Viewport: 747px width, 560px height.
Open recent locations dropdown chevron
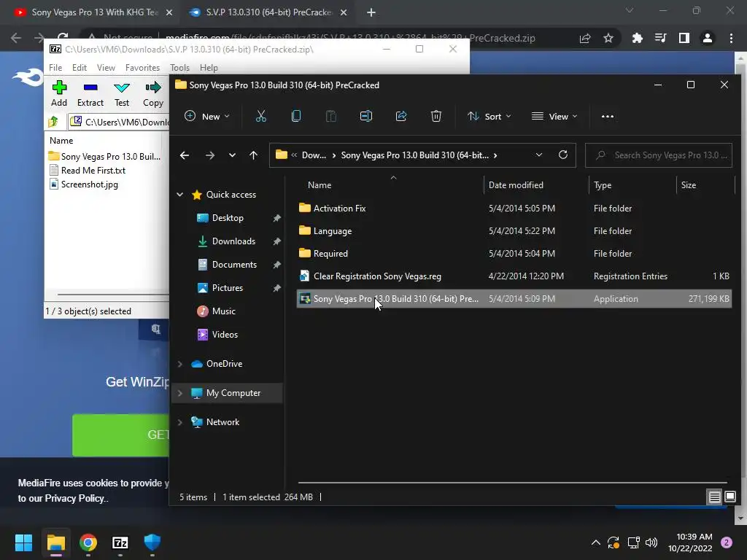tap(232, 155)
